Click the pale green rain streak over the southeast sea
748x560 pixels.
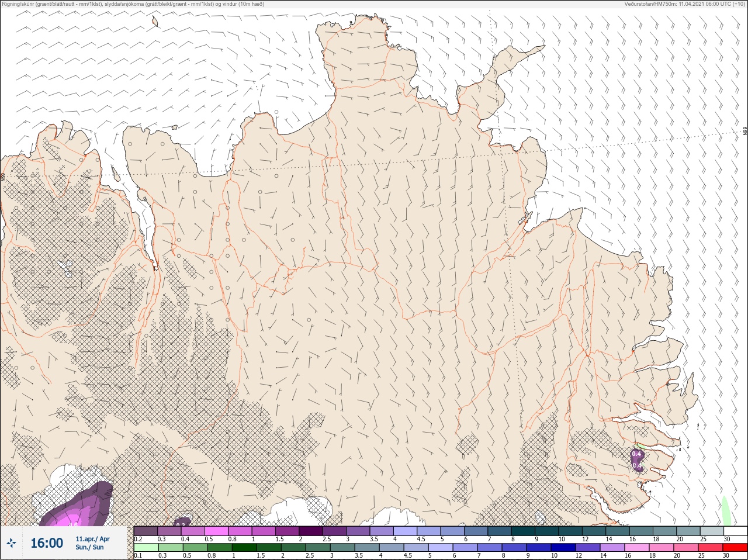coord(726,511)
